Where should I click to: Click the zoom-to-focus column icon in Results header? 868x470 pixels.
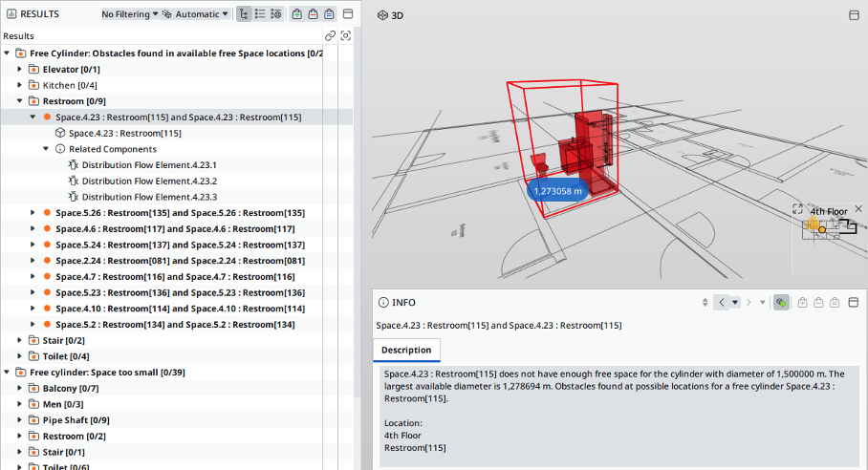coord(346,36)
